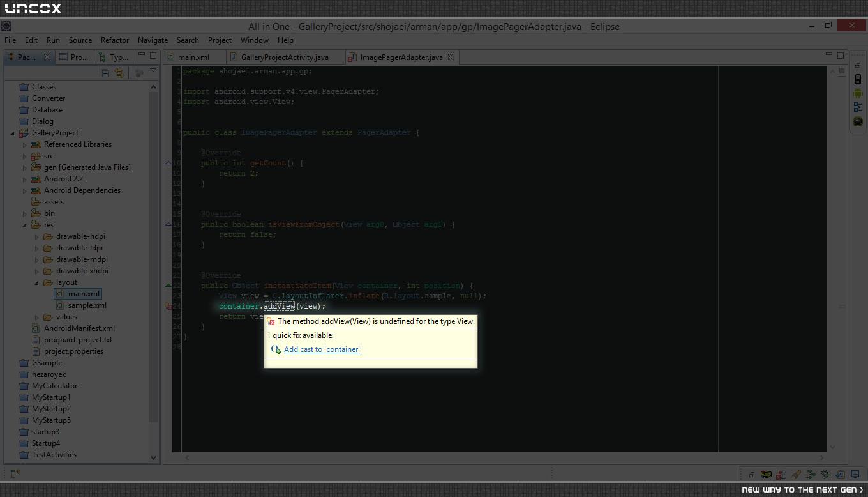The width and height of the screenshot is (868, 497).
Task: Select proguard-project.txt file
Action: tap(72, 340)
